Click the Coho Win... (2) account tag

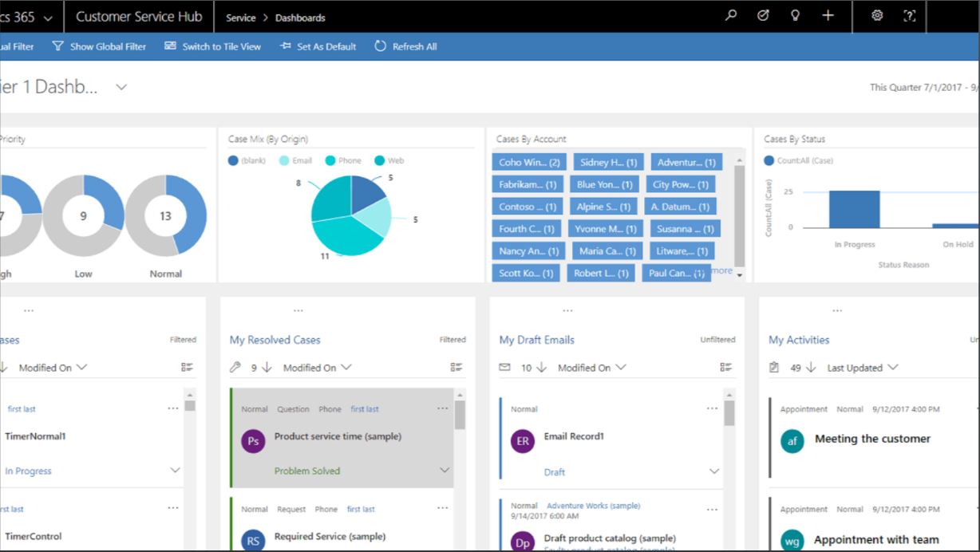[x=529, y=162]
